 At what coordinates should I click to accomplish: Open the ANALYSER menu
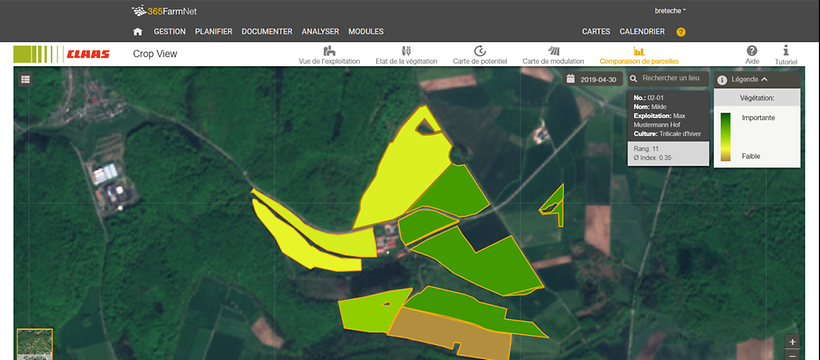[320, 31]
